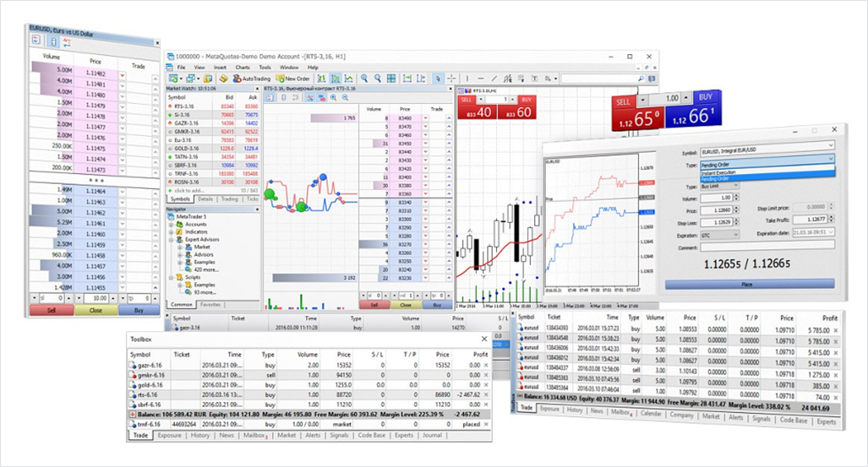The height and width of the screenshot is (467, 868).
Task: Expand the Indicators node in Navigator
Action: tap(171, 232)
